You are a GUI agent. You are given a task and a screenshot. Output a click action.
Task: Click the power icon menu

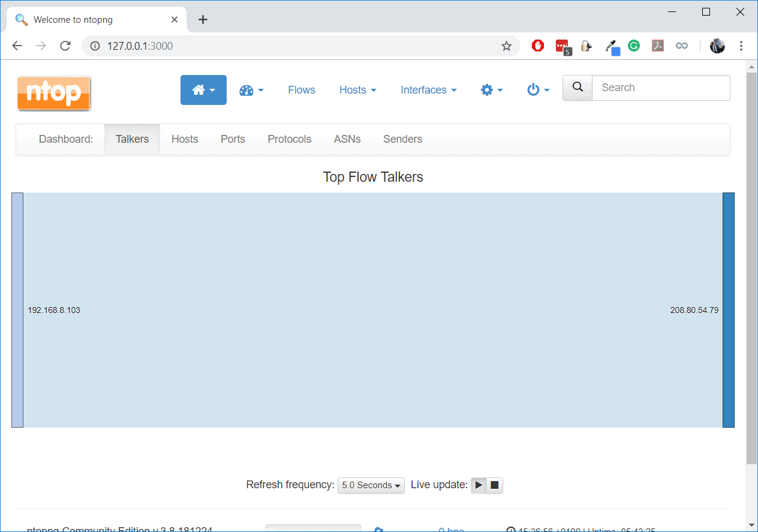pos(538,90)
